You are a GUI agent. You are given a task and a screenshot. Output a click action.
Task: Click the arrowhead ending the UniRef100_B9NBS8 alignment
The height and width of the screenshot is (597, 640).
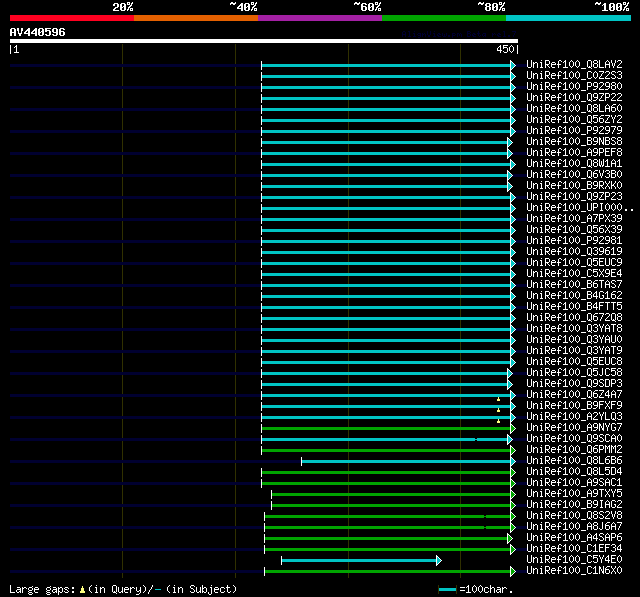tap(510, 142)
